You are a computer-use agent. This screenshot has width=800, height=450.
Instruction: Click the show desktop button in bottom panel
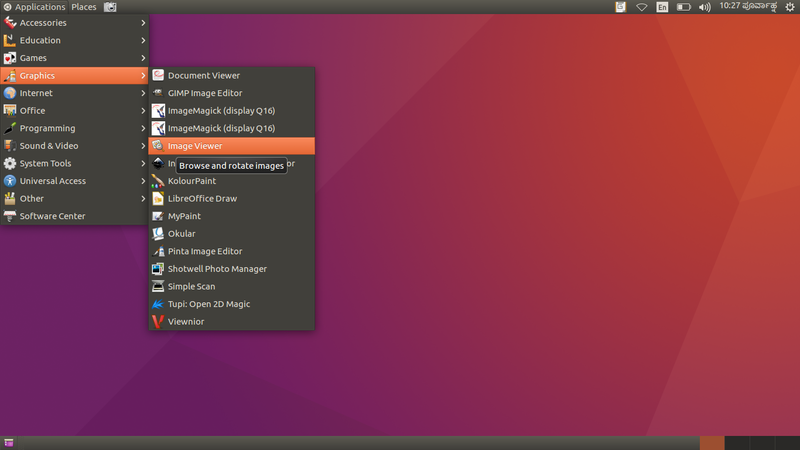[x=9, y=443]
